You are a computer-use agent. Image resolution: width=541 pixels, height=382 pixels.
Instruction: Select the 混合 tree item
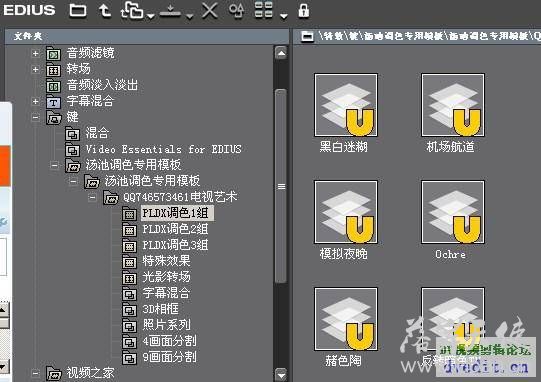[x=97, y=133]
